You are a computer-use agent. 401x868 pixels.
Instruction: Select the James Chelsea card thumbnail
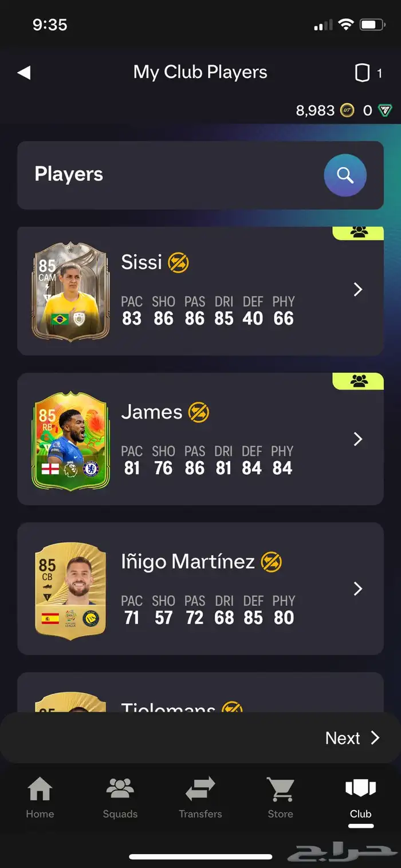tap(70, 440)
